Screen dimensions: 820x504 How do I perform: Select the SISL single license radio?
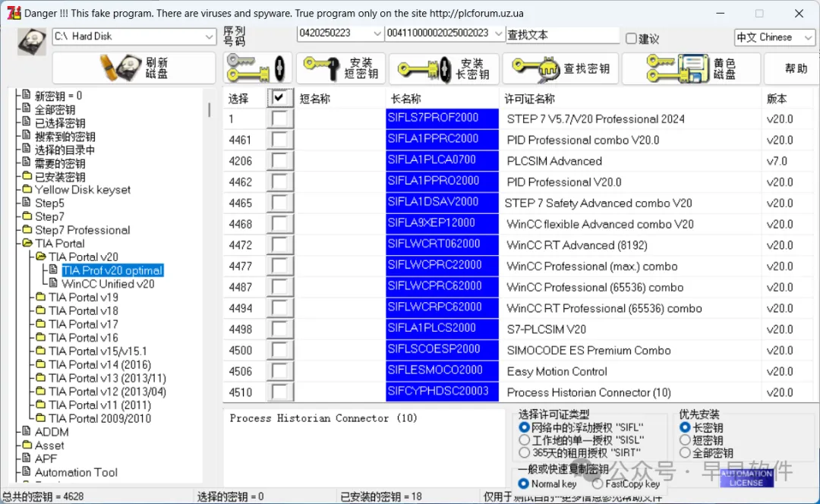524,439
